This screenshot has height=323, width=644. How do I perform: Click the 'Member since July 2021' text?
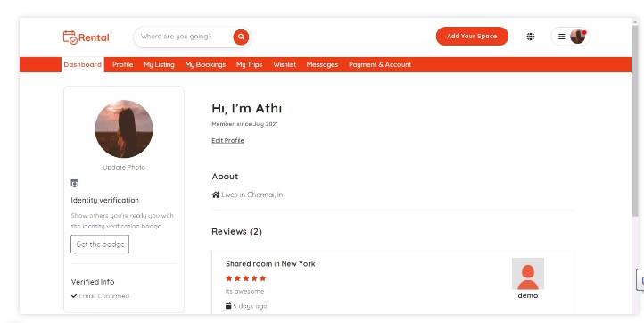click(244, 124)
